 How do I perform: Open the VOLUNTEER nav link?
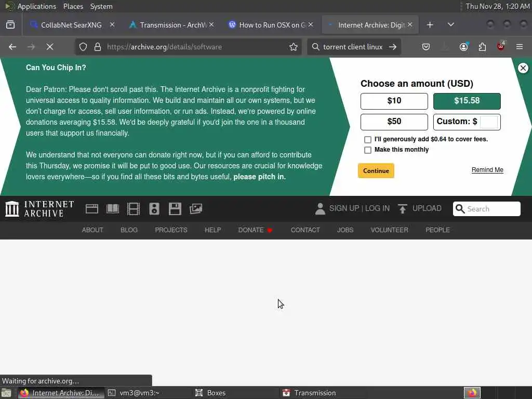point(390,230)
